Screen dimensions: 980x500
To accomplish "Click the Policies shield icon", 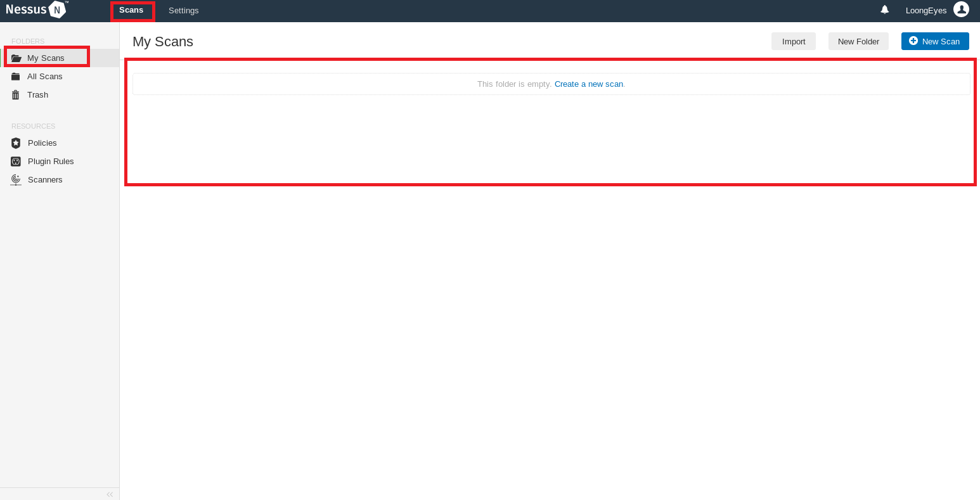I will coord(16,143).
